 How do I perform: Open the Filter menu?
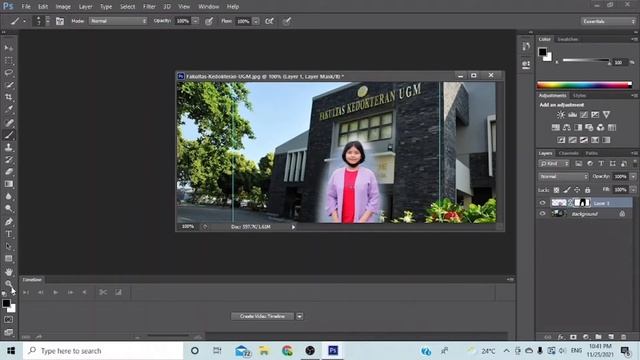[x=149, y=7]
